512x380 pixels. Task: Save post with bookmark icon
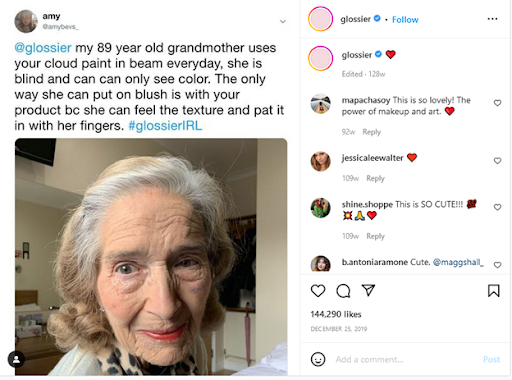click(x=493, y=291)
